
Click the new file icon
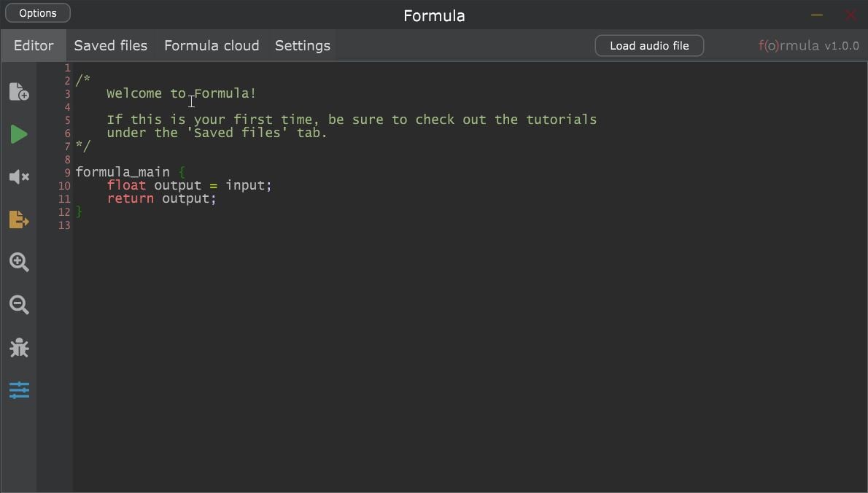pos(19,92)
